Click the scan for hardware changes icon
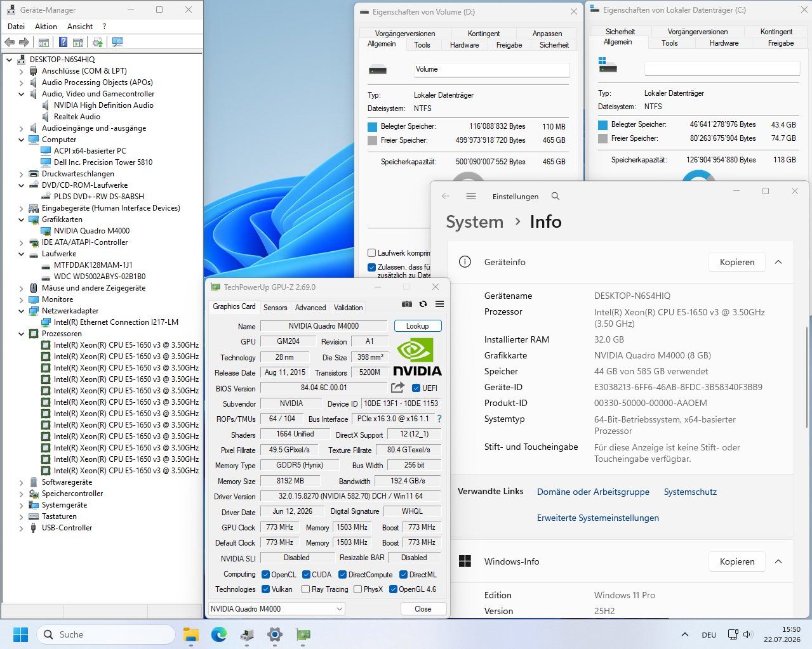 [x=117, y=42]
